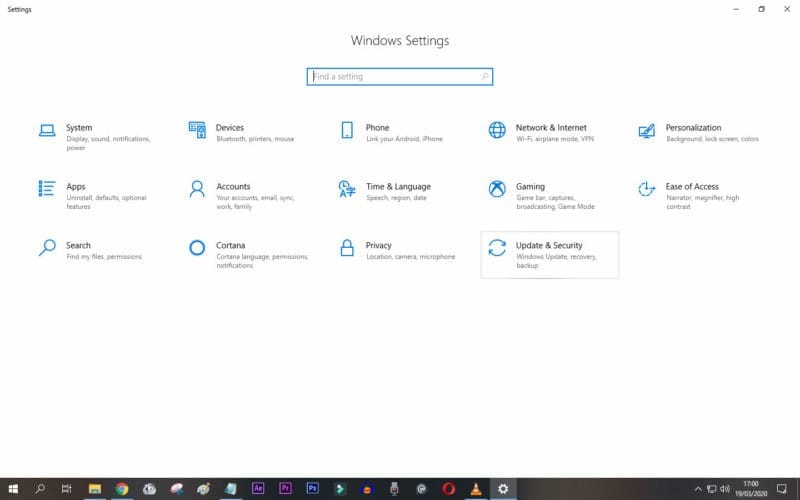Launch Adobe After Effects from taskbar
This screenshot has width=800, height=500.
258,489
